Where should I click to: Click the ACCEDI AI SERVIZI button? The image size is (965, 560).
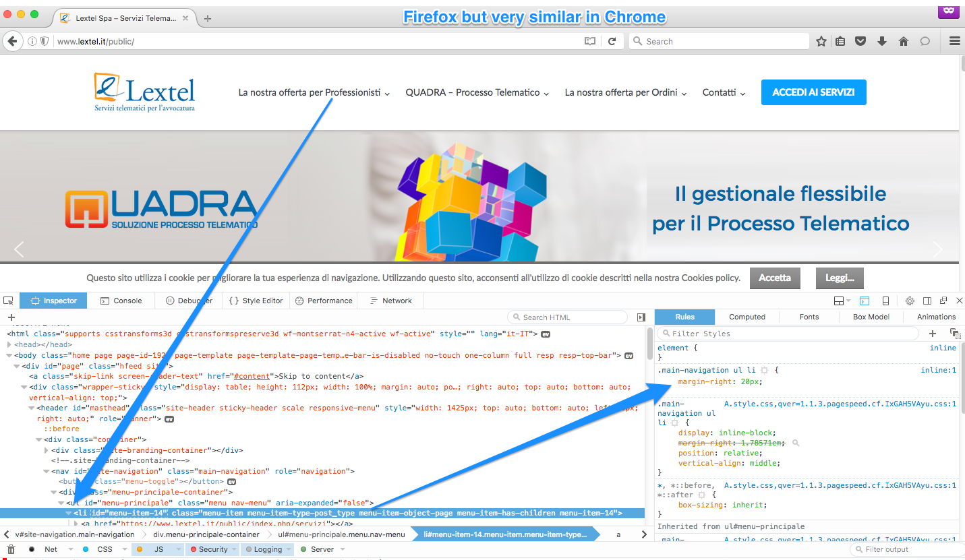(x=813, y=92)
